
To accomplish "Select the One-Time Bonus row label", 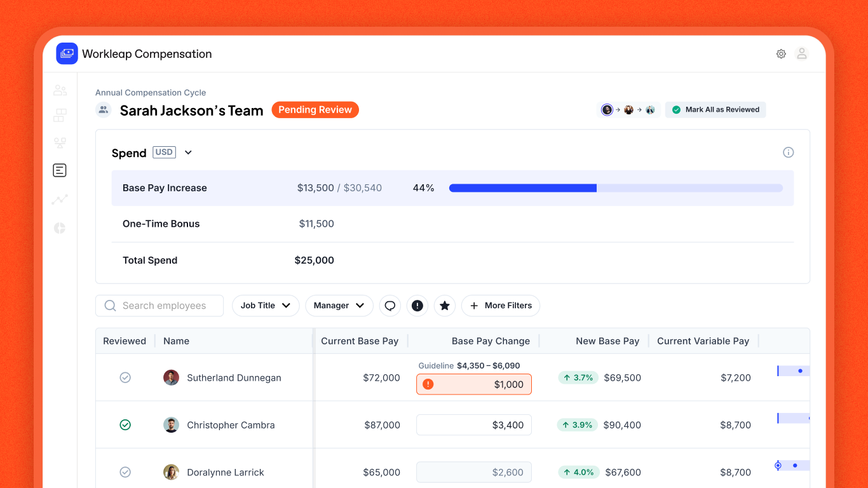I will [161, 224].
